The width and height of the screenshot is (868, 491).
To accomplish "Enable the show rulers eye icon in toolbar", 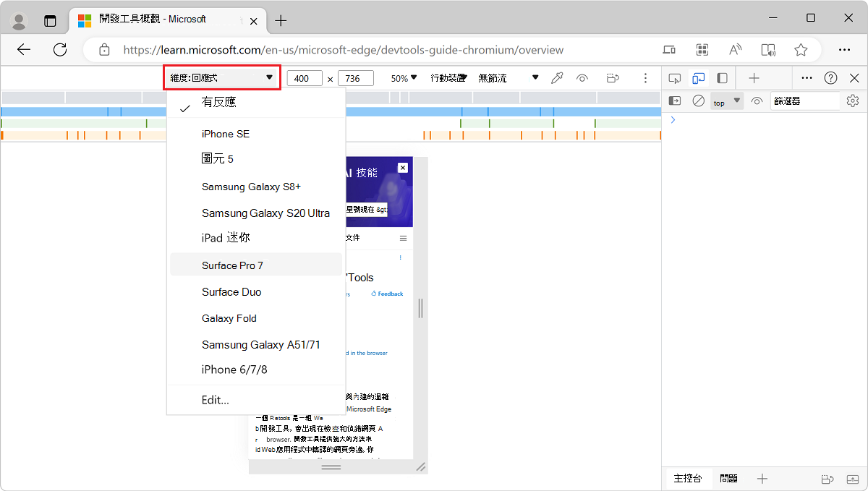I will (582, 77).
